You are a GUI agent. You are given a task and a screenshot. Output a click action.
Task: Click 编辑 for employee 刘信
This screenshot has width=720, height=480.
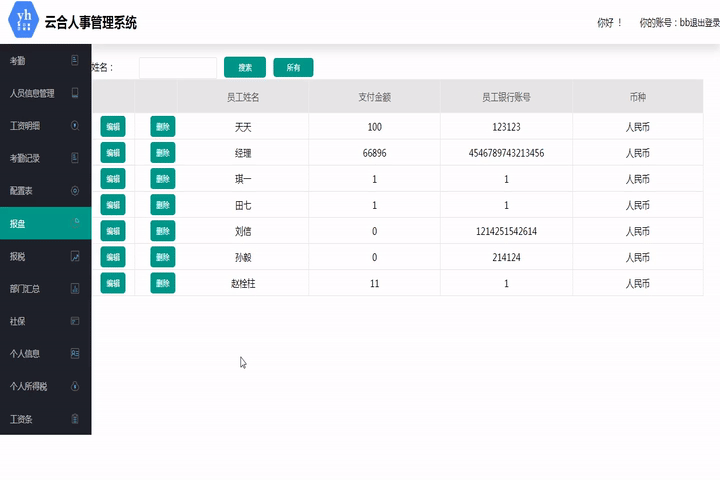[x=113, y=231]
